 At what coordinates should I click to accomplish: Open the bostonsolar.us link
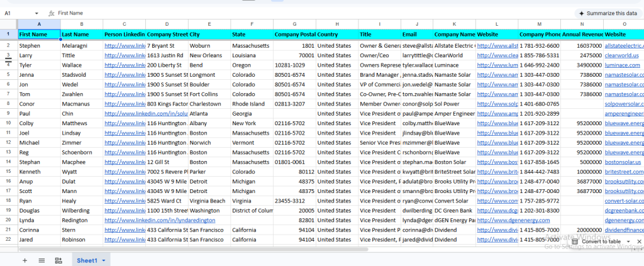tap(623, 162)
